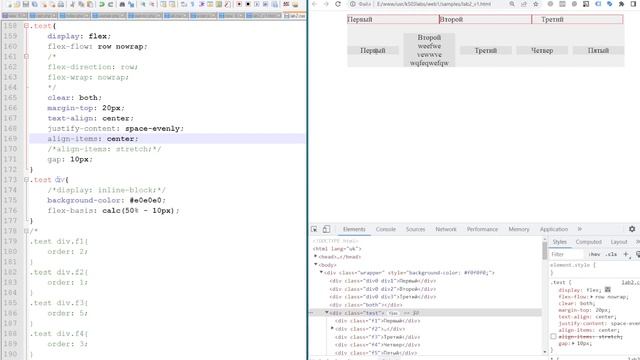Open the Performance tab in DevTools
The image size is (640, 360).
point(482,229)
